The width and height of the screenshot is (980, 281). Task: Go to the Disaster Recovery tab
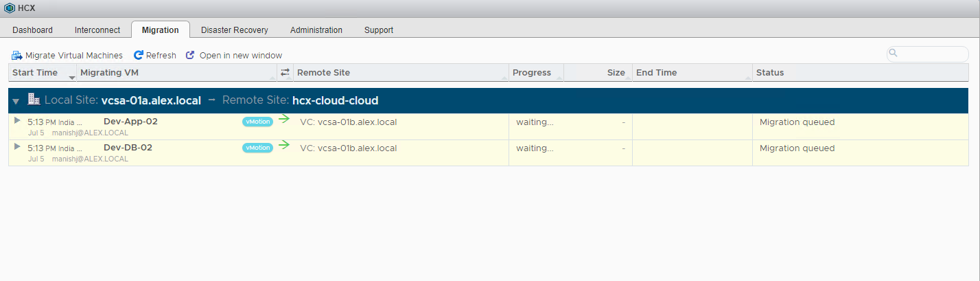tap(234, 30)
